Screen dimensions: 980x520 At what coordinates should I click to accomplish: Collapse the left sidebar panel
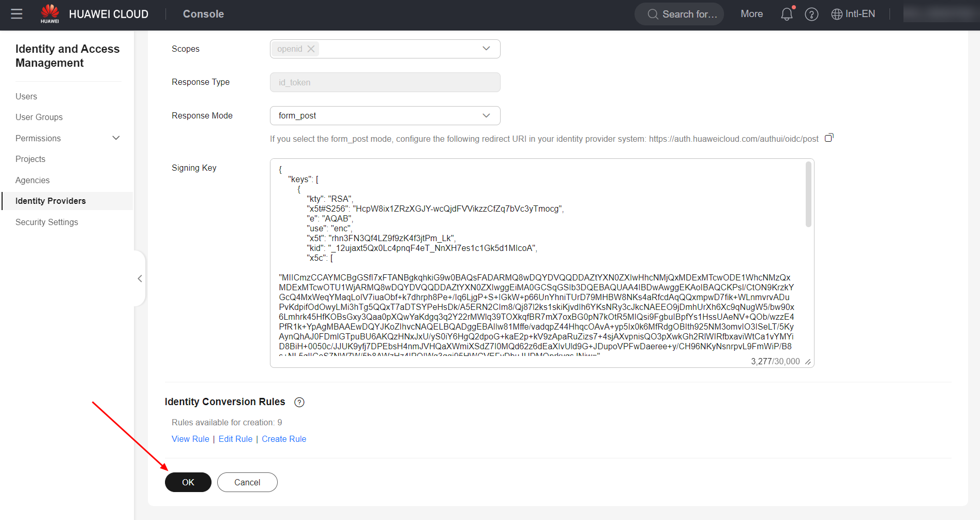(x=140, y=278)
